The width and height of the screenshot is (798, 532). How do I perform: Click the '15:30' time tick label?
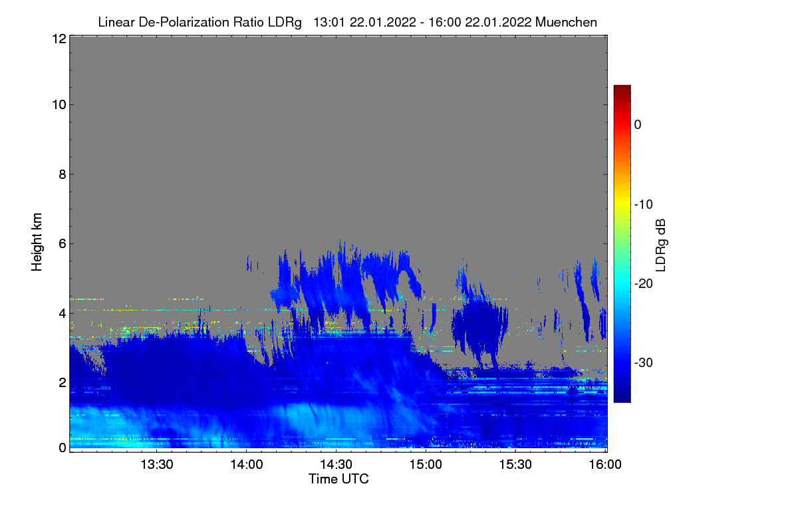(x=515, y=465)
